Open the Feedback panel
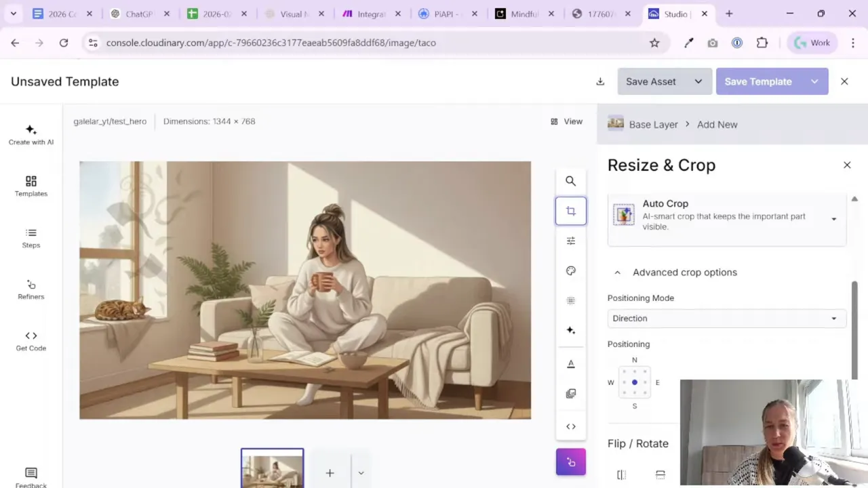This screenshot has height=488, width=868. pyautogui.click(x=31, y=477)
